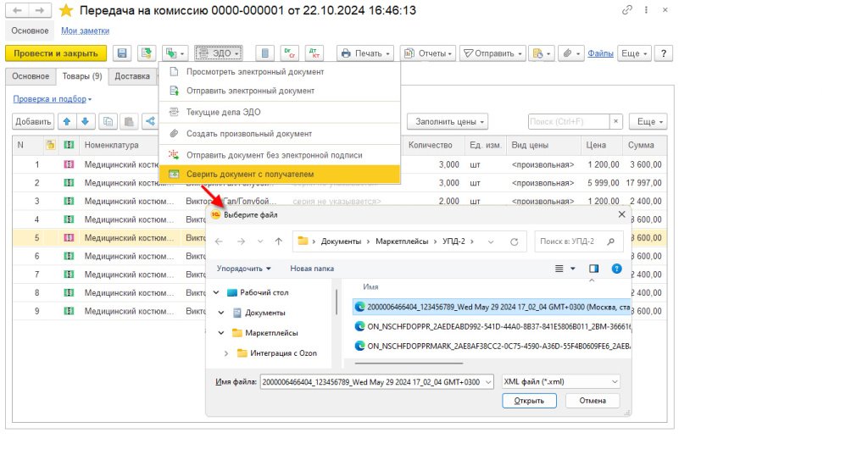868x455 pixels.
Task: Click the save document diskette icon
Action: coord(122,53)
